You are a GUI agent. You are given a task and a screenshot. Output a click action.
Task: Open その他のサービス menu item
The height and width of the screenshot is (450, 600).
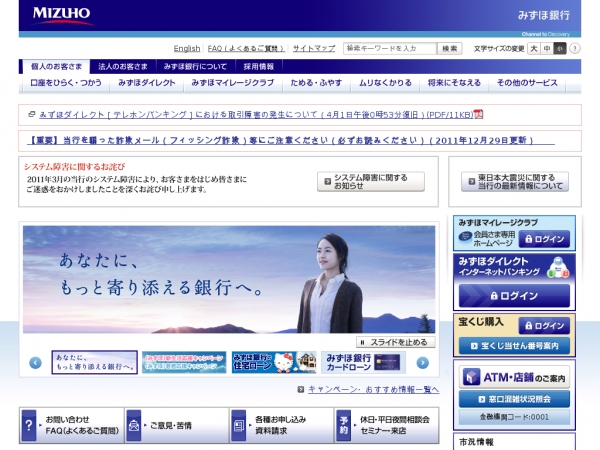[x=527, y=83]
